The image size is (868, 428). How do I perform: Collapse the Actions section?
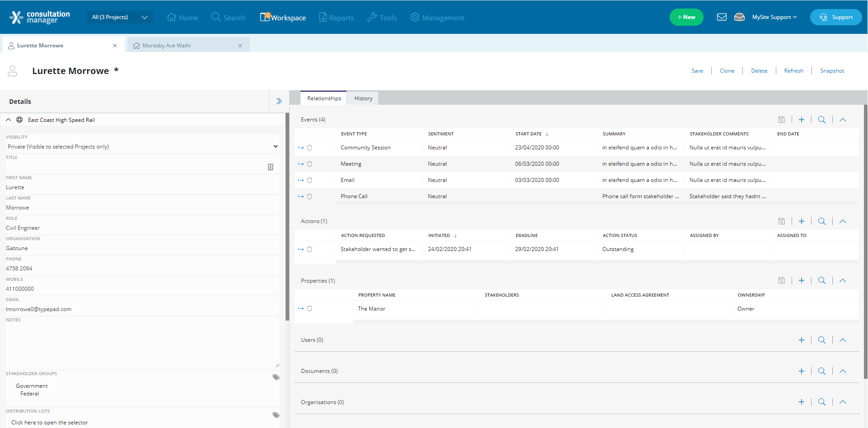[843, 221]
